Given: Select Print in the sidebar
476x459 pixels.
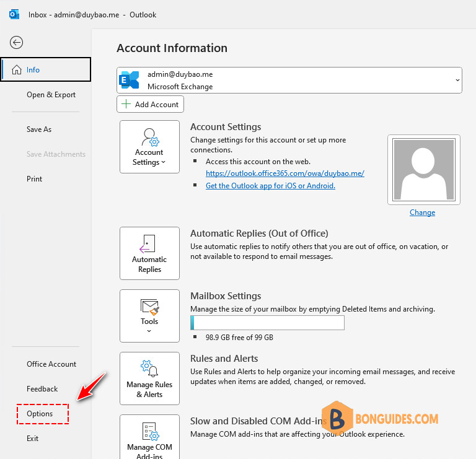Looking at the screenshot, I should (34, 178).
